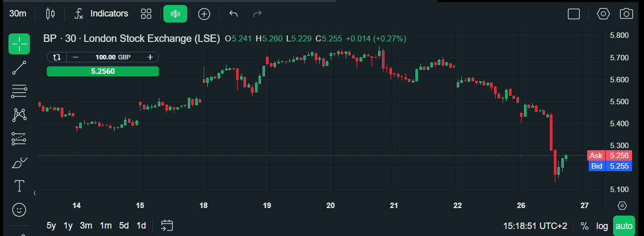This screenshot has height=236, width=644.
Task: Select the forecasting and measurement tool
Action: click(x=19, y=138)
